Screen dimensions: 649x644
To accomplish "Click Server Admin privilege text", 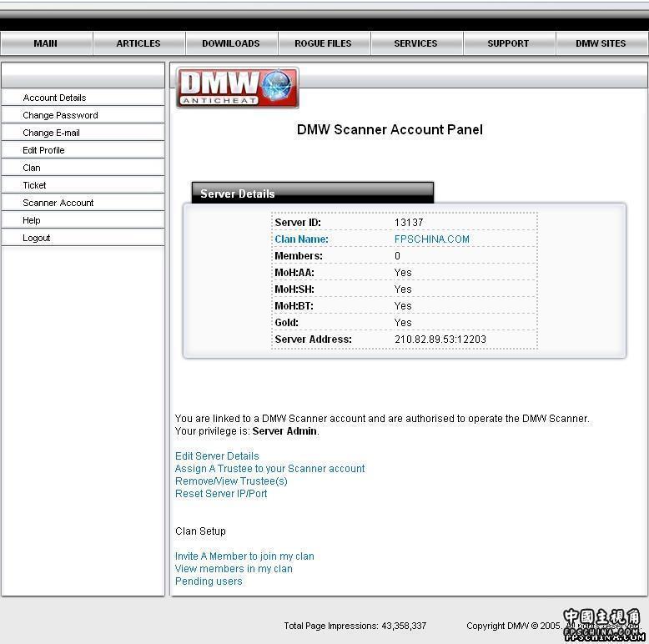I will [284, 431].
